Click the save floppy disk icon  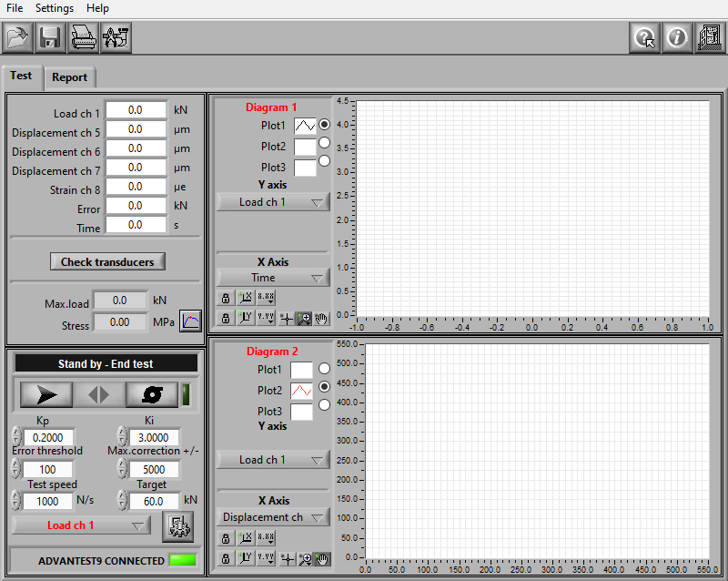49,38
